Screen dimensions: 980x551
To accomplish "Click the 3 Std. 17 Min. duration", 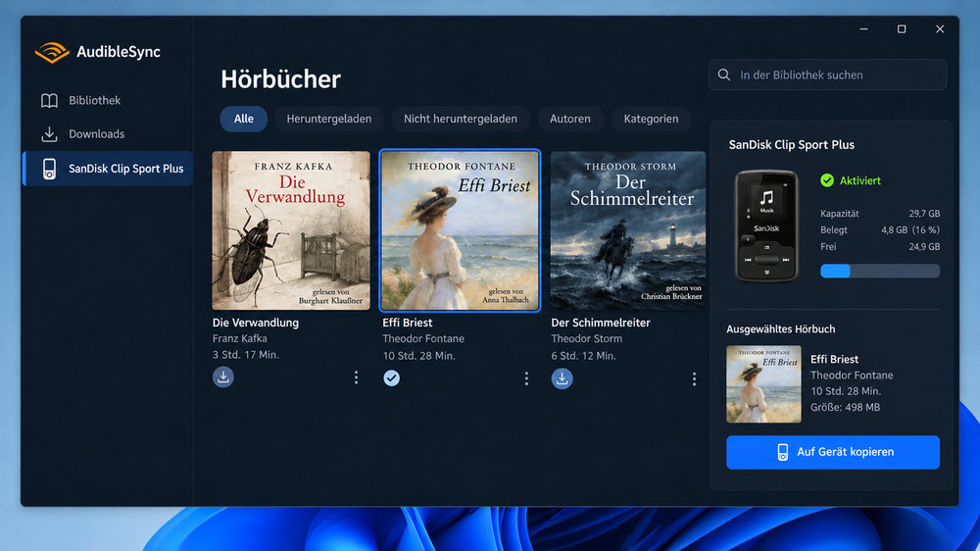I will (x=246, y=355).
